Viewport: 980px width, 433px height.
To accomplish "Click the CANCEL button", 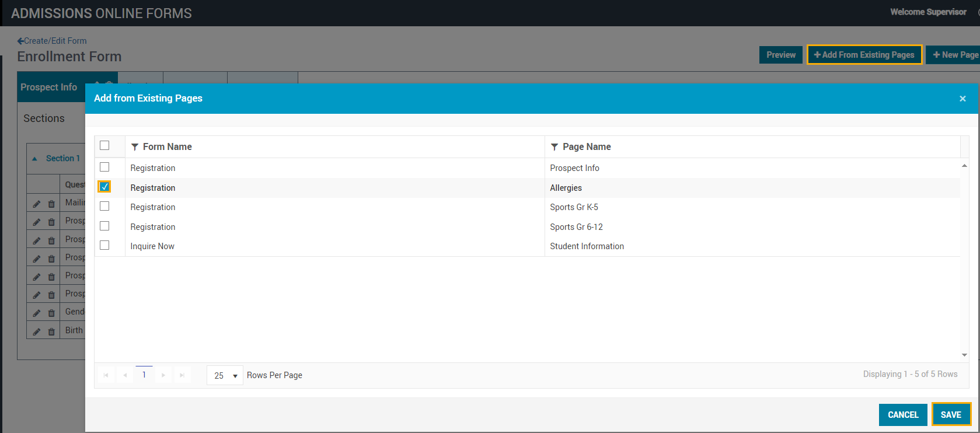I will pyautogui.click(x=903, y=415).
